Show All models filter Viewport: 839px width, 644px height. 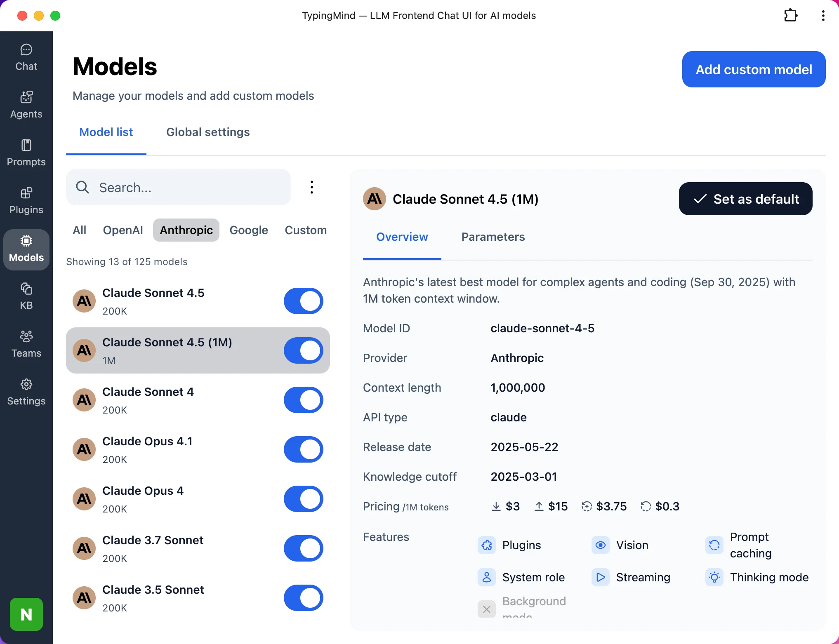80,230
